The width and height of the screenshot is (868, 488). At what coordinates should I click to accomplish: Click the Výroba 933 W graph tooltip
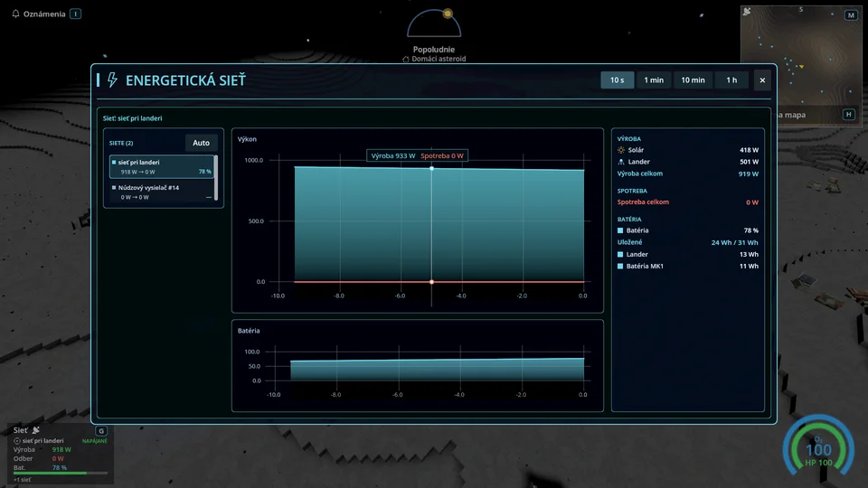point(393,156)
